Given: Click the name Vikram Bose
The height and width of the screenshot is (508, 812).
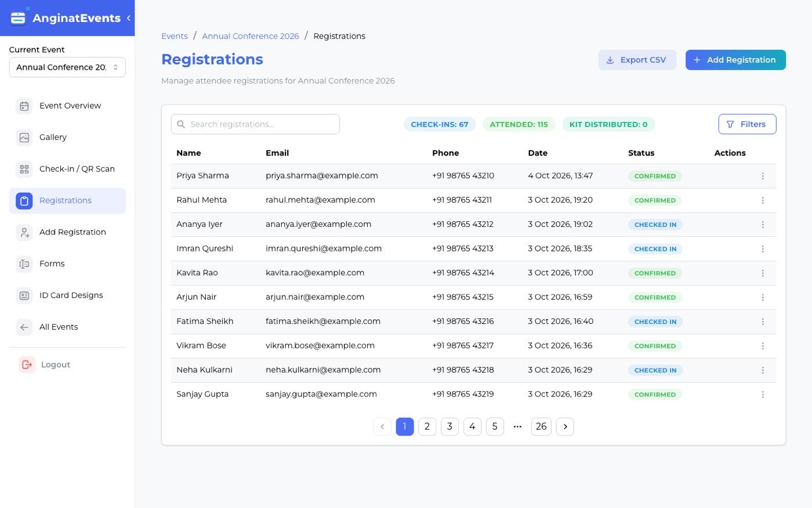Looking at the screenshot, I should coord(201,346).
